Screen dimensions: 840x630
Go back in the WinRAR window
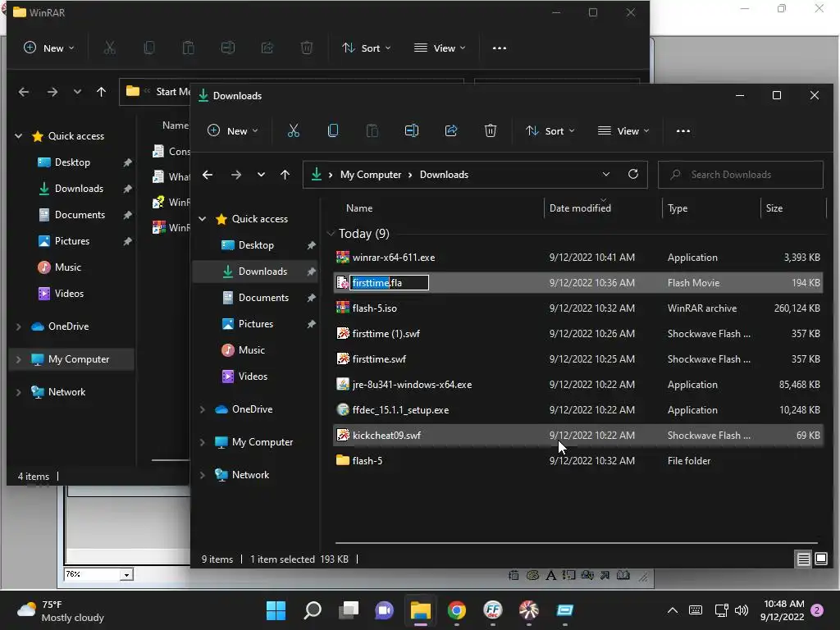24,92
